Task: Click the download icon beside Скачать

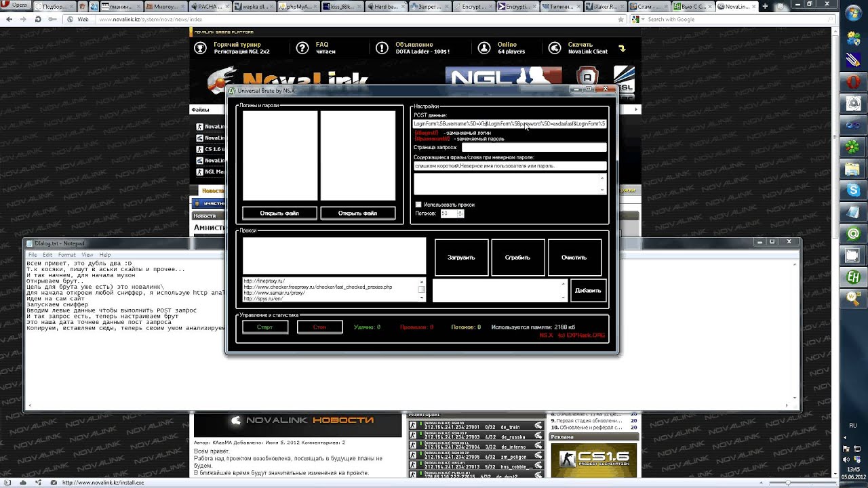Action: pos(555,48)
